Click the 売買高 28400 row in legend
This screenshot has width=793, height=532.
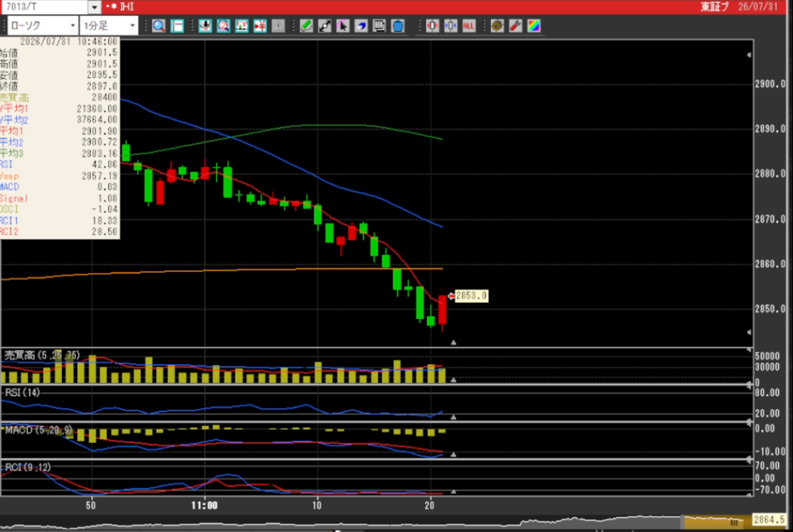59,98
